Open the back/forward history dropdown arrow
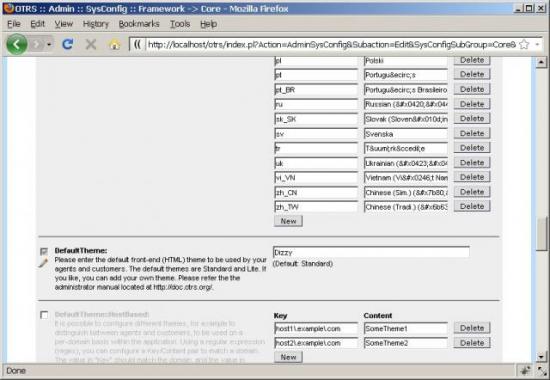Viewport: 550px width, 380px height. tap(49, 45)
